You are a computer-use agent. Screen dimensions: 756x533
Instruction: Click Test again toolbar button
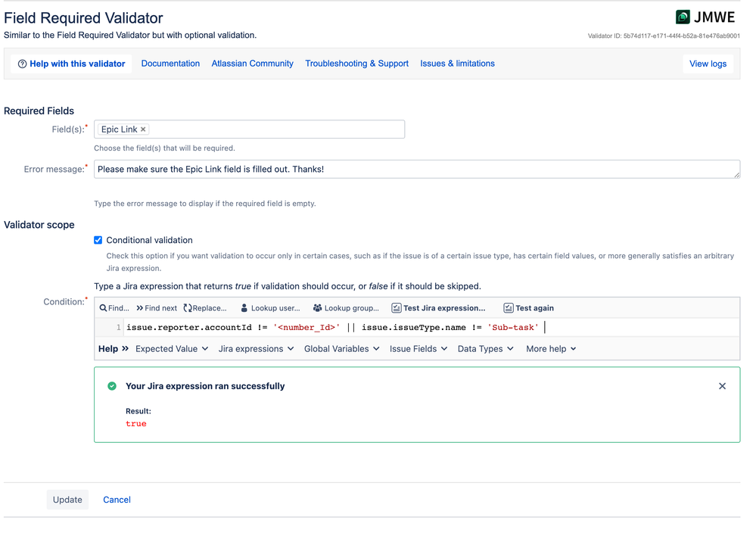pos(529,307)
